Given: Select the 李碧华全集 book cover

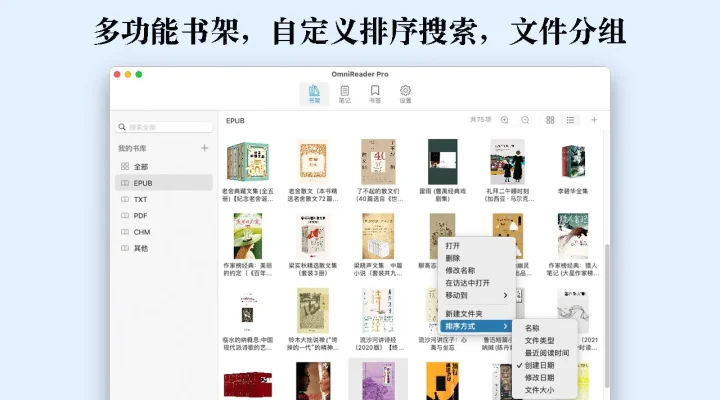Looking at the screenshot, I should (x=573, y=162).
